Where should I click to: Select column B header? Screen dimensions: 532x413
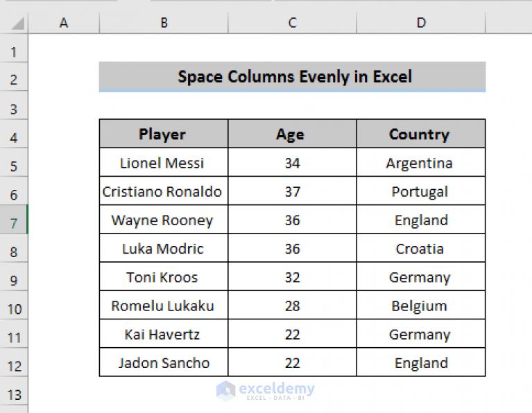pos(164,23)
